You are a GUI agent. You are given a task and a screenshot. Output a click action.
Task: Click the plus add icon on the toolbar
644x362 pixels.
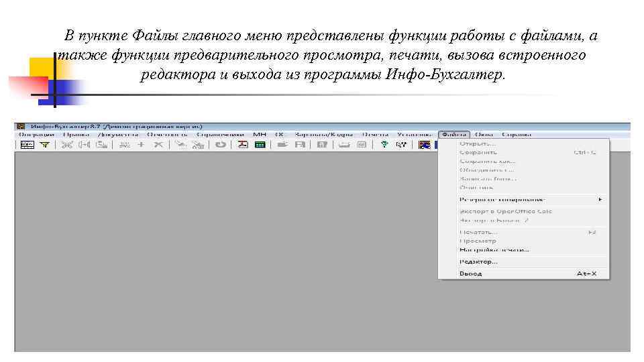pos(141,145)
